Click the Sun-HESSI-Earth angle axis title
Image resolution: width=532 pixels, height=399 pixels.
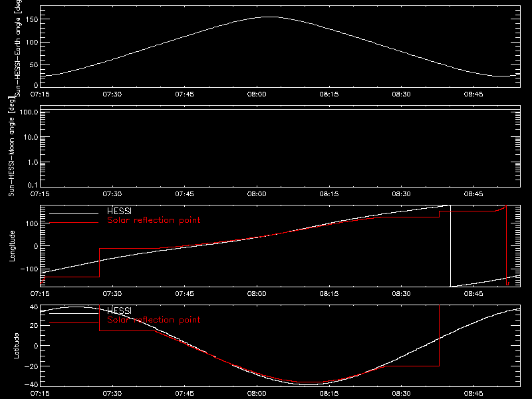(18, 49)
